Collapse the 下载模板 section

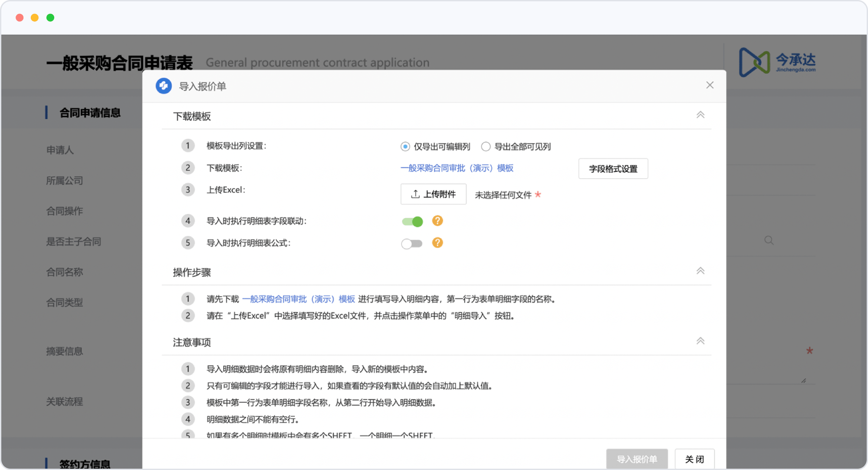pyautogui.click(x=700, y=115)
